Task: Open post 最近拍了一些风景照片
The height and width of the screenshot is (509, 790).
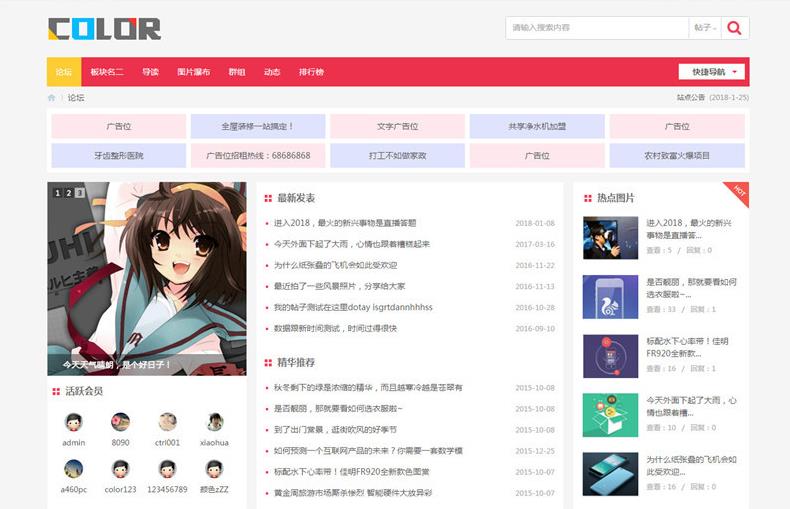Action: pos(340,286)
